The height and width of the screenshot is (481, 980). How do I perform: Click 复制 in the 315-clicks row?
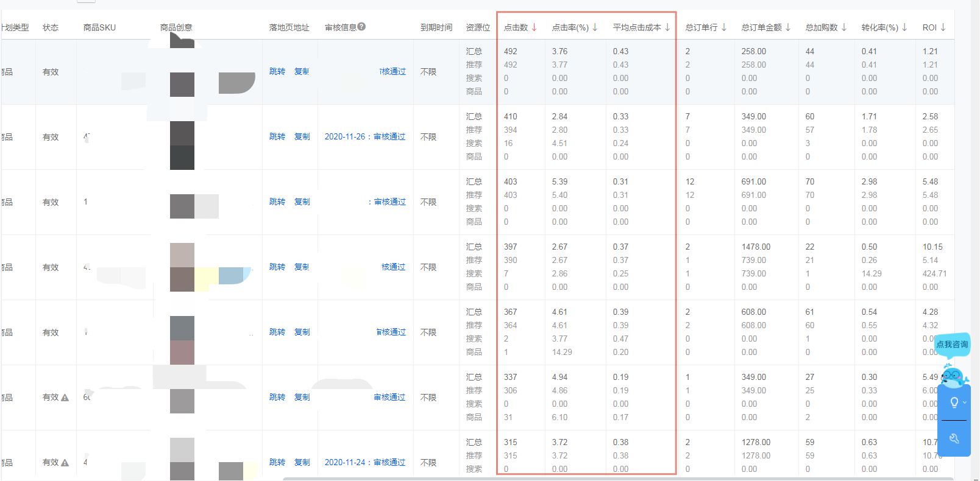[x=302, y=463]
